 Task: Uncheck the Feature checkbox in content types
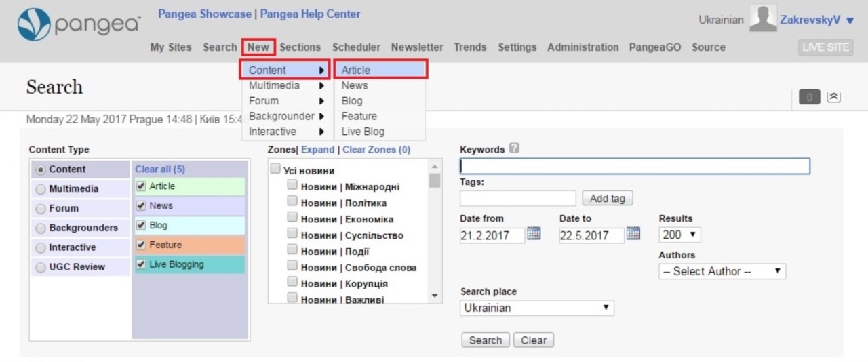coord(141,245)
